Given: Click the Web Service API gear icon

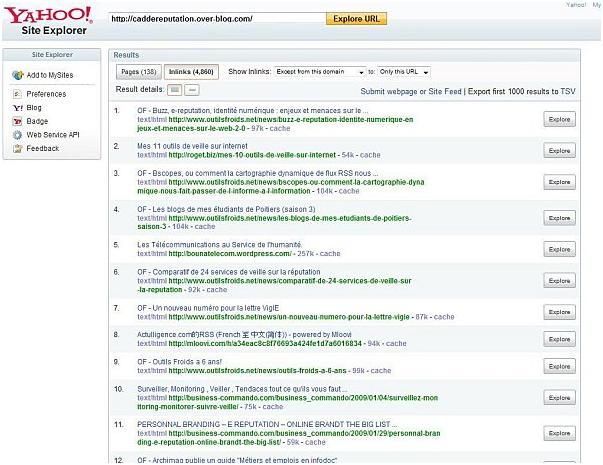Looking at the screenshot, I should click(17, 135).
